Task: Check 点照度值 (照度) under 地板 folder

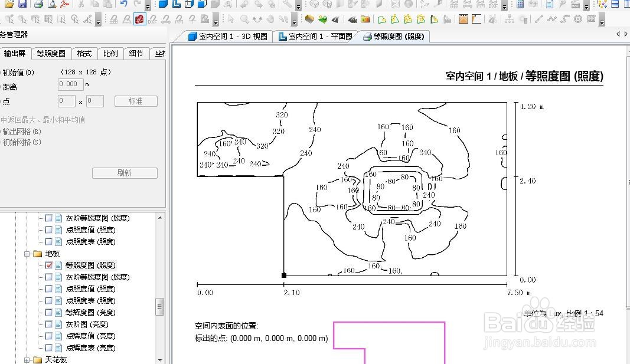Action: 49,288
